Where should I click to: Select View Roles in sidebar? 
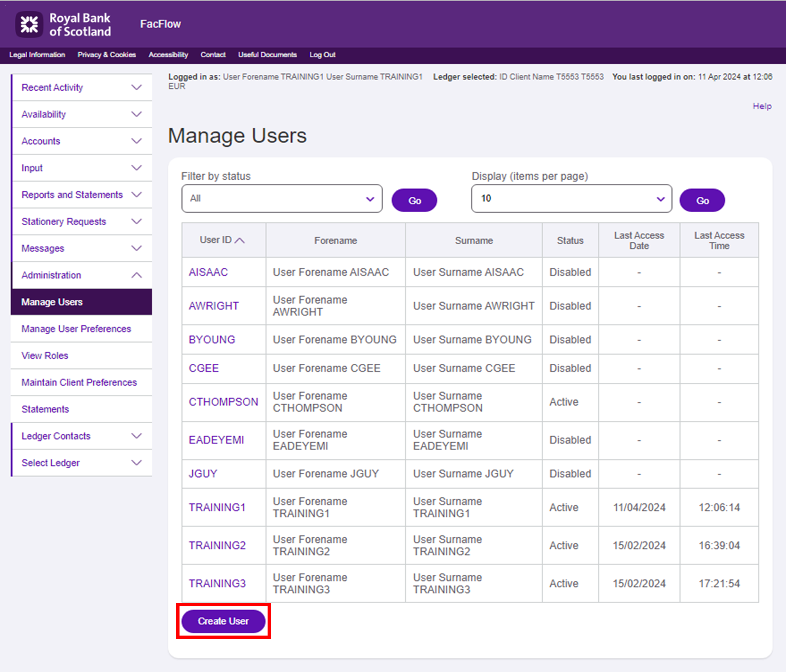point(45,356)
